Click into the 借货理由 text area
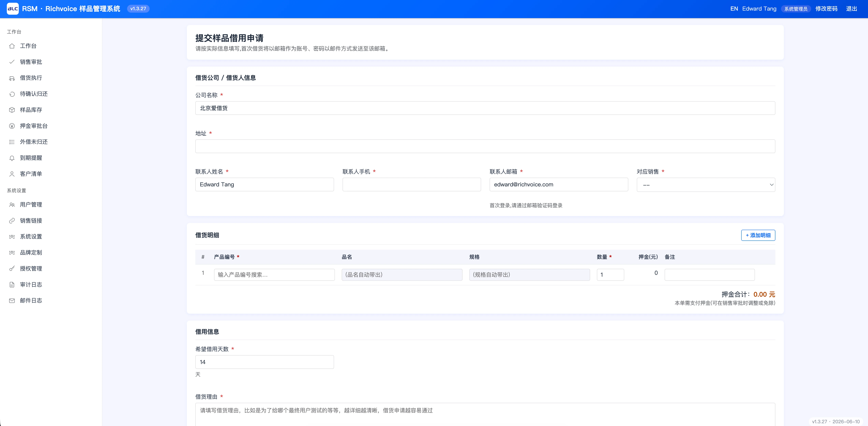This screenshot has height=426, width=868. 485,415
